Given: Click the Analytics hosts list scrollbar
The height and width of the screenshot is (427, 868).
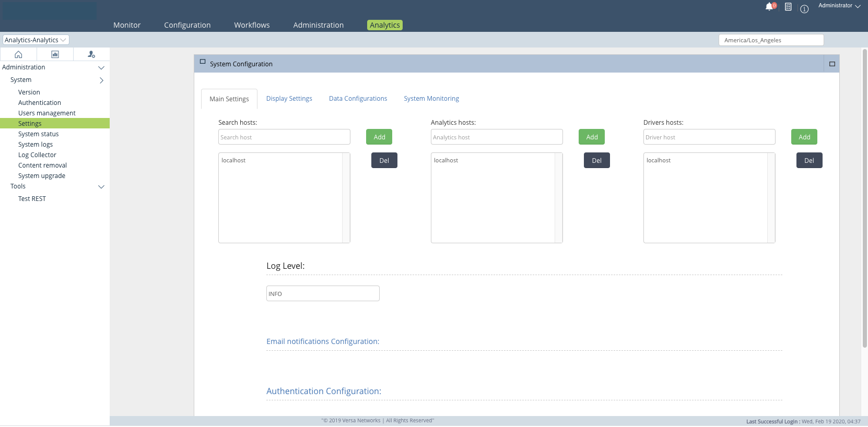Looking at the screenshot, I should (x=558, y=198).
